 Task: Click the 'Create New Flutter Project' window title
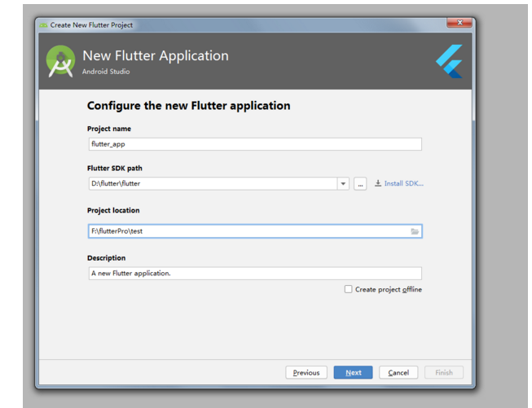(x=91, y=25)
